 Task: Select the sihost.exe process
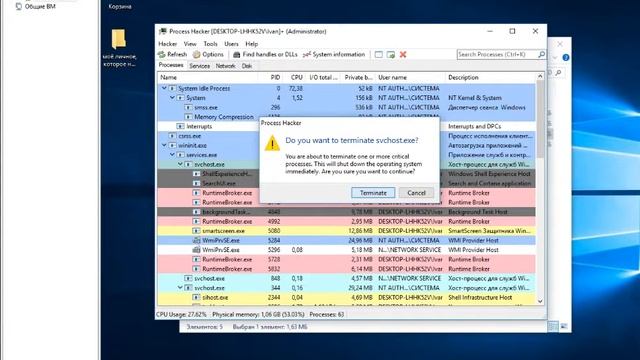click(x=347, y=298)
